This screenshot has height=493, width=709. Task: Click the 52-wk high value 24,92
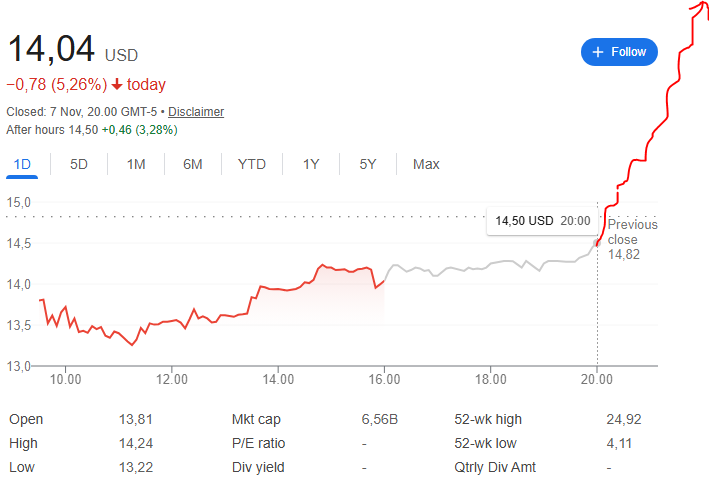point(624,419)
